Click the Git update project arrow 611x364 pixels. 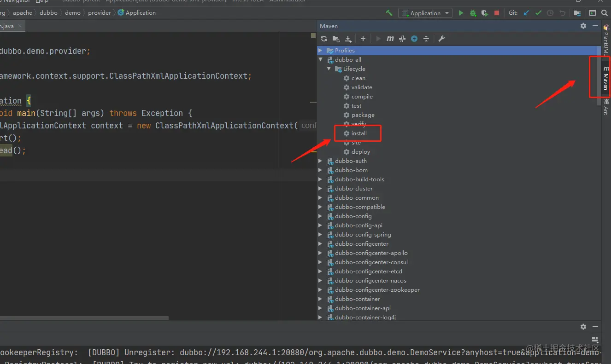[526, 13]
